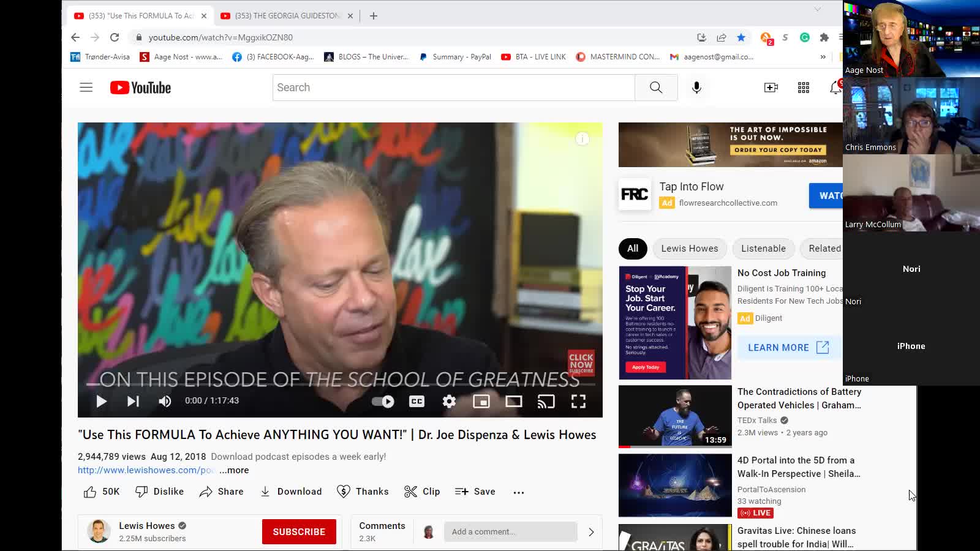Start voice search with microphone icon
Viewport: 980px width, 551px height.
click(696, 88)
